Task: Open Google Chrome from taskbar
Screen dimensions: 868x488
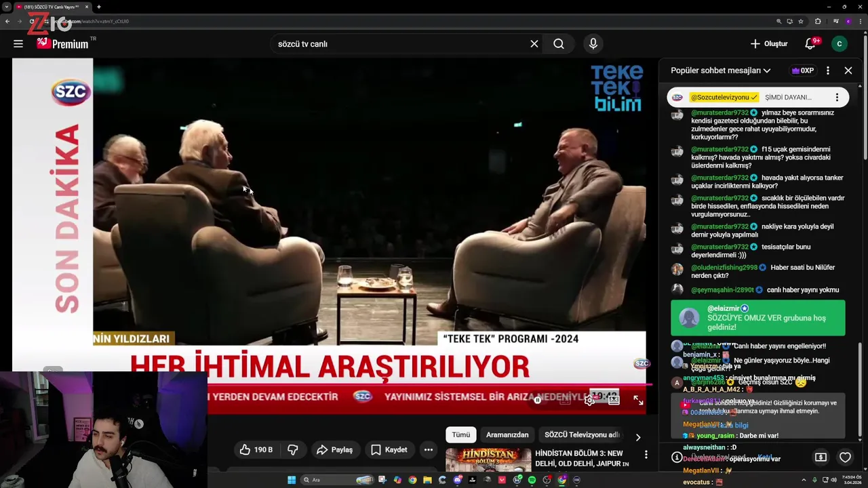Action: pyautogui.click(x=412, y=480)
